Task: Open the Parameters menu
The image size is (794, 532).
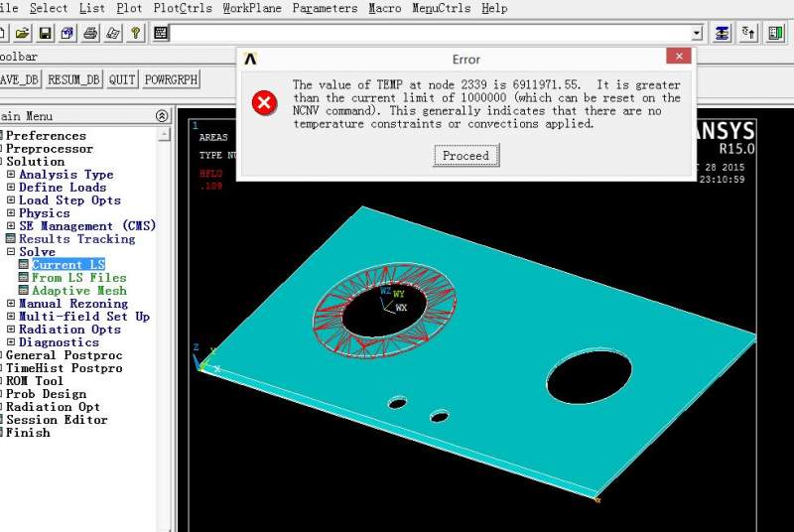Action: pyautogui.click(x=325, y=8)
